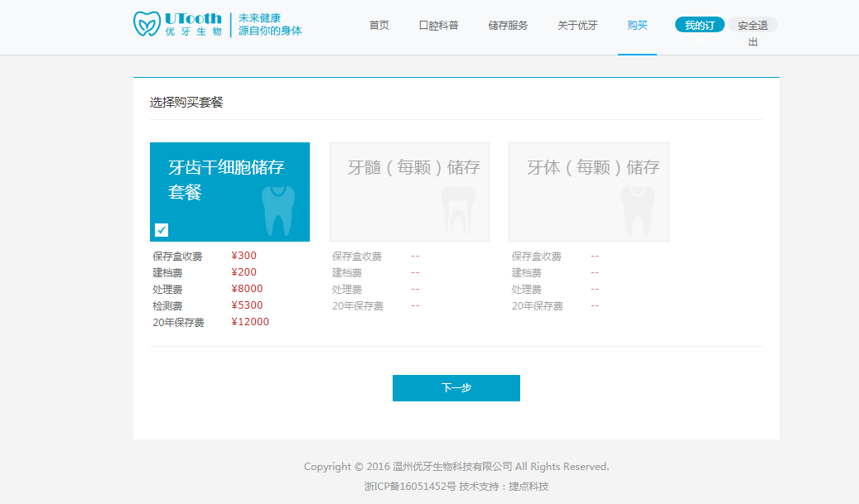Open the 口腔科普 menu item
859x504 pixels.
point(438,25)
